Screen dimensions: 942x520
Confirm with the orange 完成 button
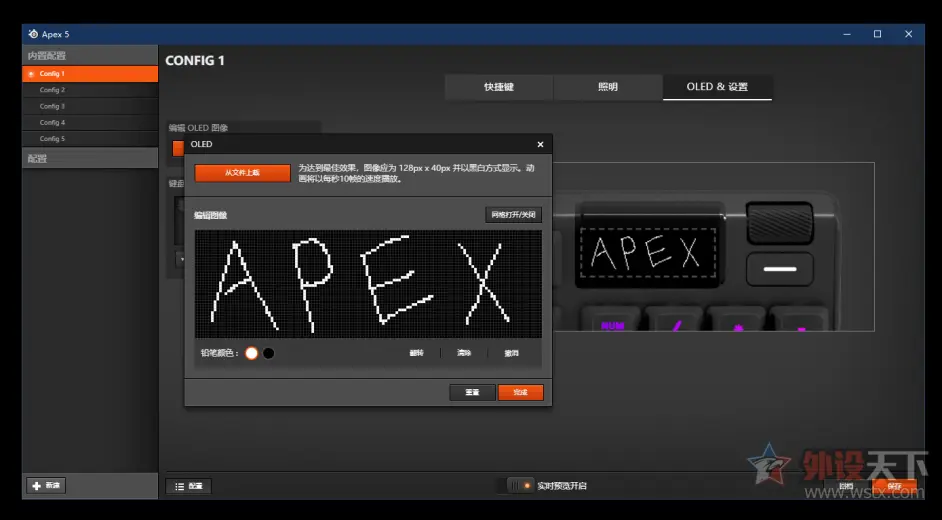pyautogui.click(x=520, y=392)
